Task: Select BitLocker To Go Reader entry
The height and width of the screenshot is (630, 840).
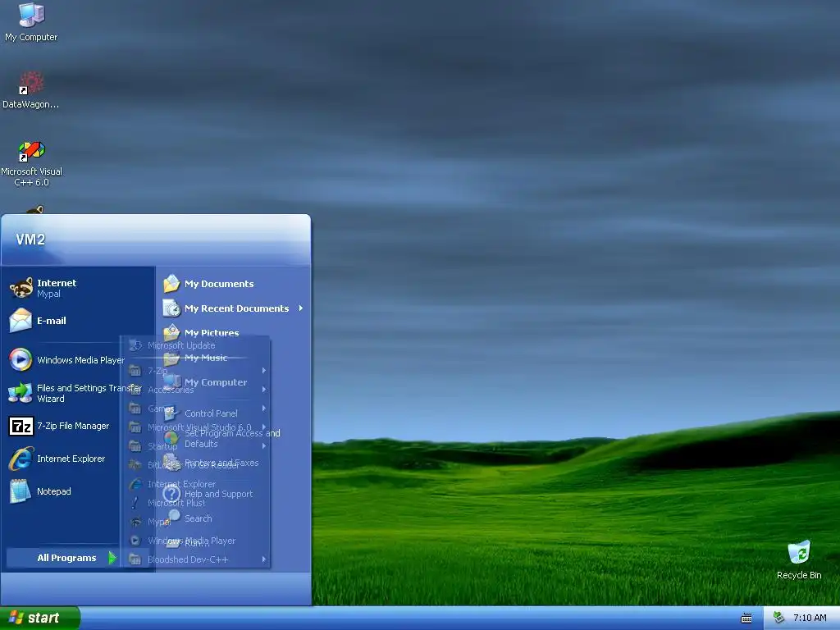Action: [x=195, y=465]
